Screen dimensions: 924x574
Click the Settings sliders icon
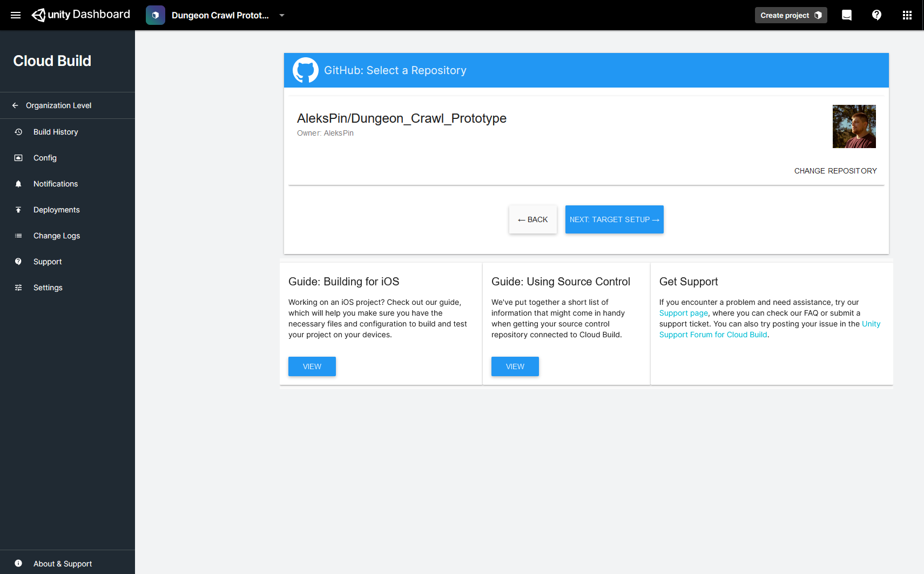coord(18,288)
